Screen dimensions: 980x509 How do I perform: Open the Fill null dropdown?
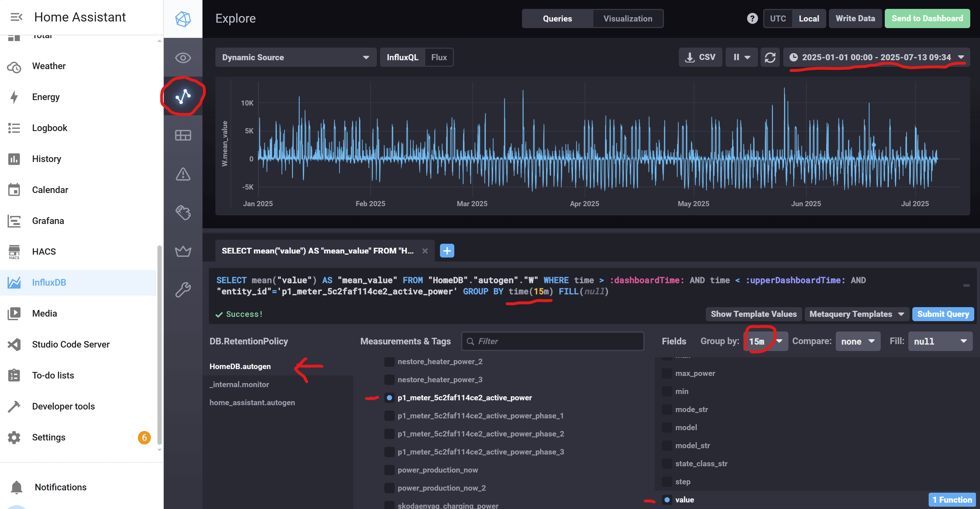[940, 342]
